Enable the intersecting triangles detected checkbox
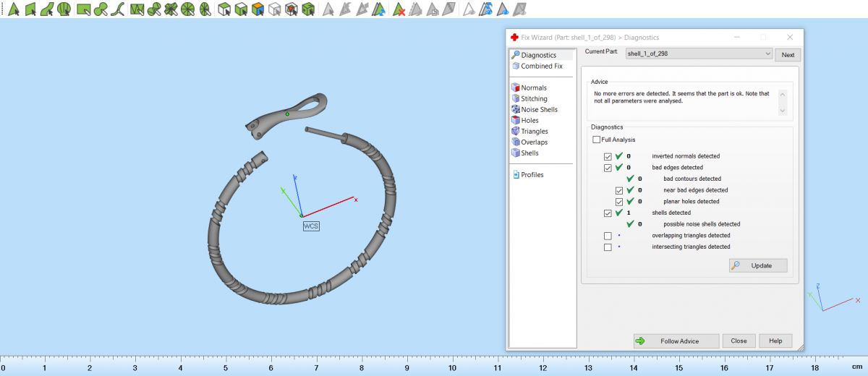The height and width of the screenshot is (376, 868). click(608, 247)
